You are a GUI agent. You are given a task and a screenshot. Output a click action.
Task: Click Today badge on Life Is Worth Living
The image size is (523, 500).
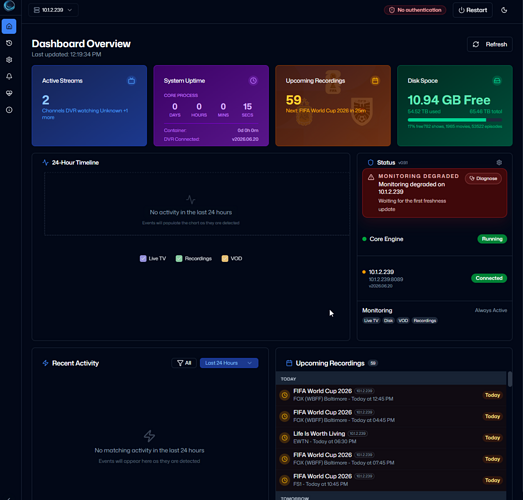(x=492, y=438)
